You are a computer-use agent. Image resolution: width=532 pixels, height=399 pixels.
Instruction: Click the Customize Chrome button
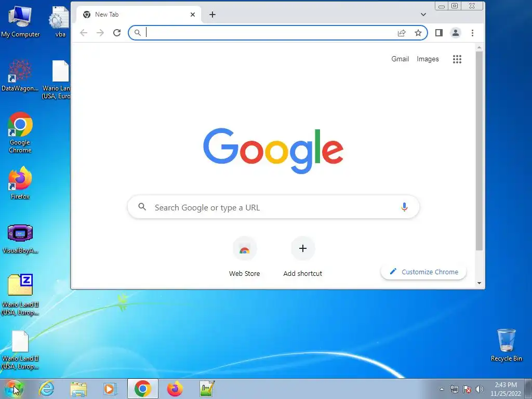pyautogui.click(x=423, y=272)
